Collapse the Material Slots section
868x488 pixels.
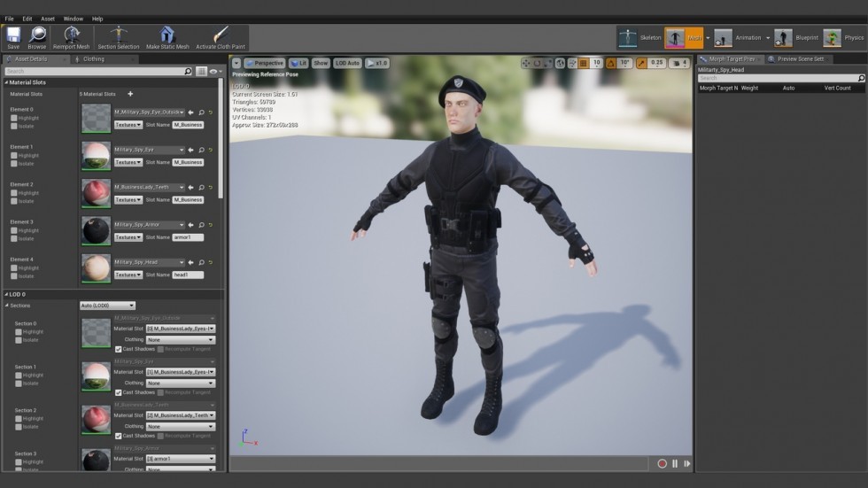[7, 82]
